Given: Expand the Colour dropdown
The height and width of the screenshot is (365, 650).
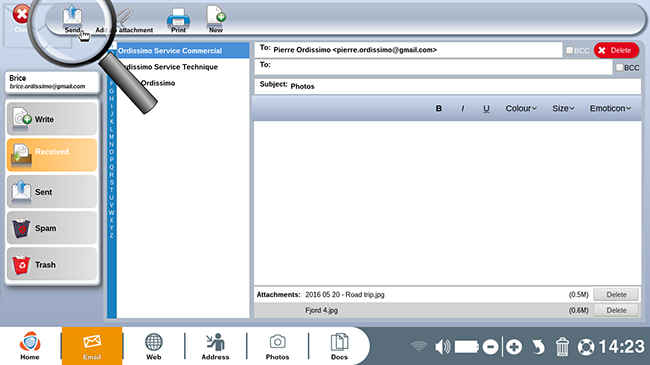Looking at the screenshot, I should (x=521, y=108).
